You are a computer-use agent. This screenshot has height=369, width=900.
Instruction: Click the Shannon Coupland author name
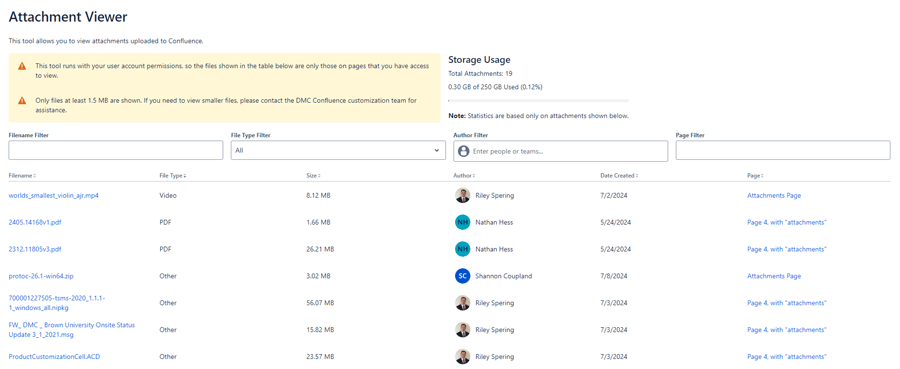[503, 276]
